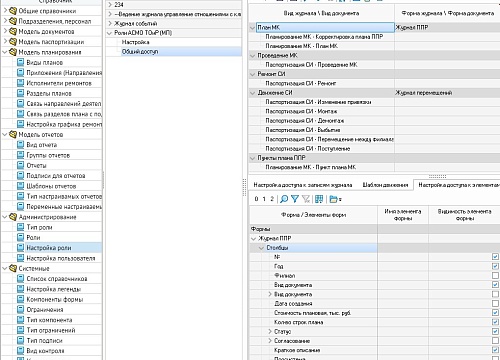This screenshot has height=360, width=500.
Task: Click the dotted splitter handle above the bottom tabs
Action: point(437,176)
